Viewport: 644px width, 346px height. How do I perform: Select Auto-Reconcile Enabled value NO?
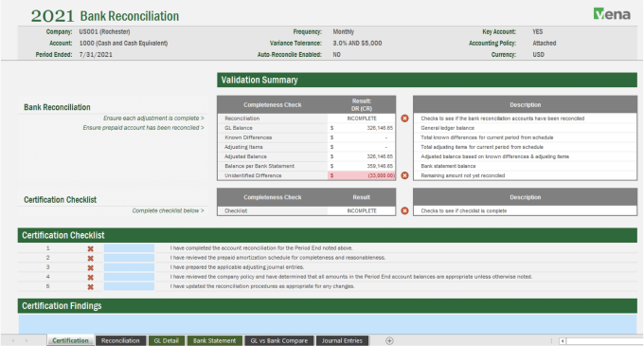[337, 55]
